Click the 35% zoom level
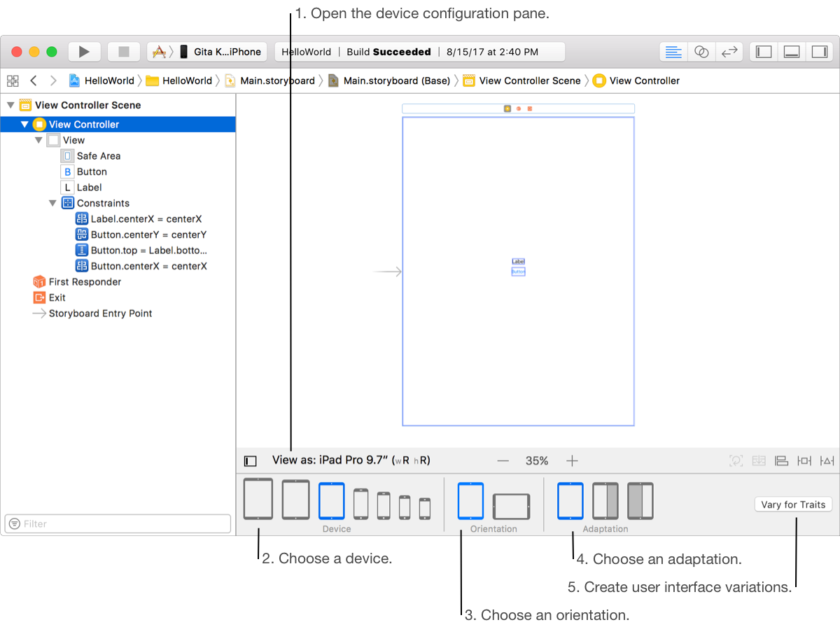840x627 pixels. [x=537, y=460]
